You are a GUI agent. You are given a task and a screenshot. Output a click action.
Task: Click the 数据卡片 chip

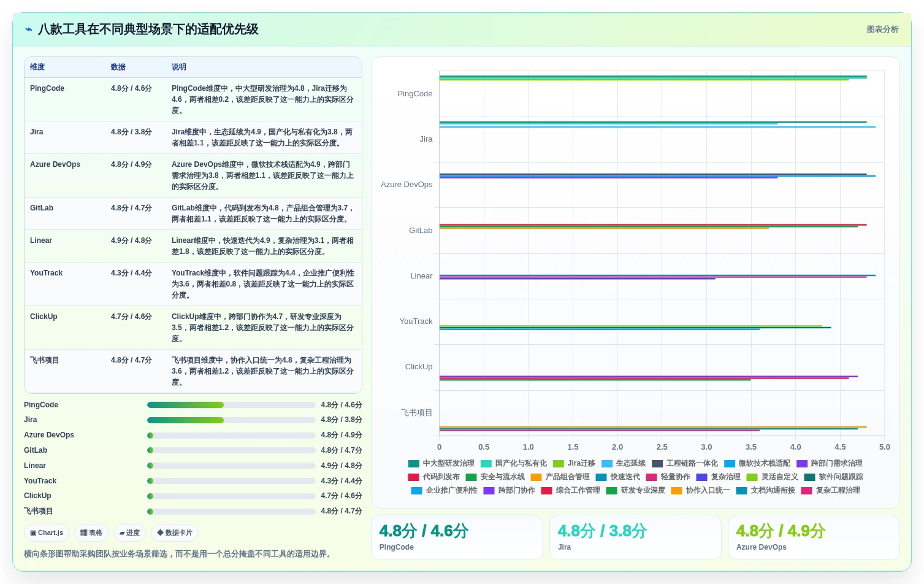[175, 533]
